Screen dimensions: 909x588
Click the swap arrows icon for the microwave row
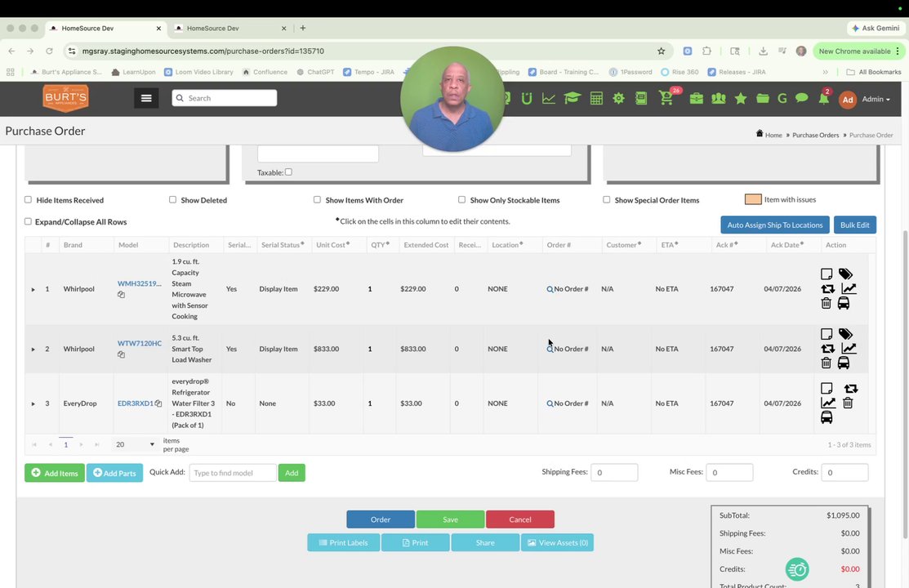(827, 289)
